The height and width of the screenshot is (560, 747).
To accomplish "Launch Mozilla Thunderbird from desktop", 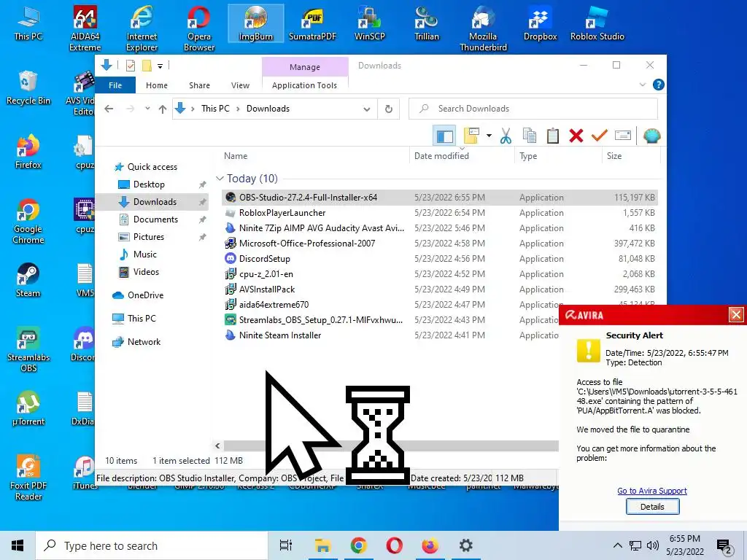I will click(483, 28).
